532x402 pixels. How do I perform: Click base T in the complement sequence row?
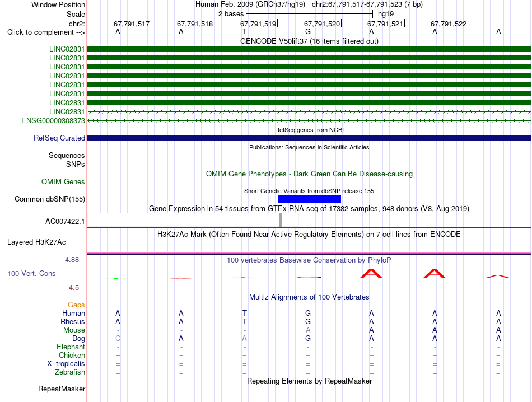(x=244, y=31)
